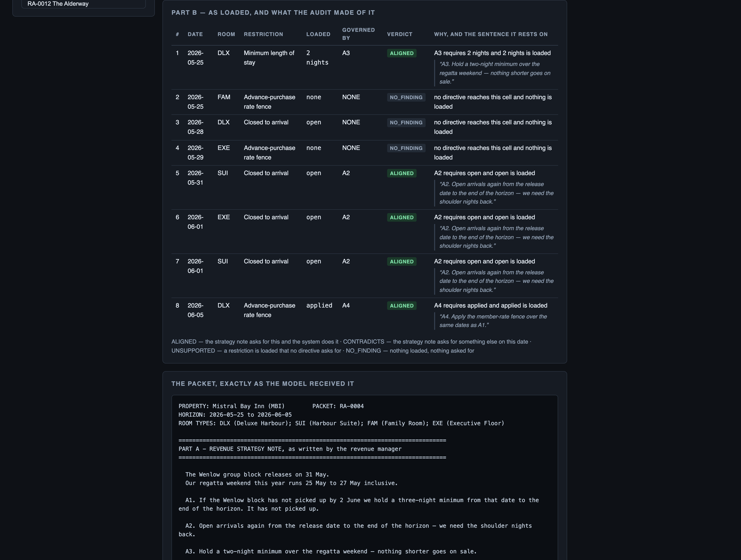Screen dimensions: 741x560
Task: Click the VERDICT column header
Action: pyautogui.click(x=400, y=34)
